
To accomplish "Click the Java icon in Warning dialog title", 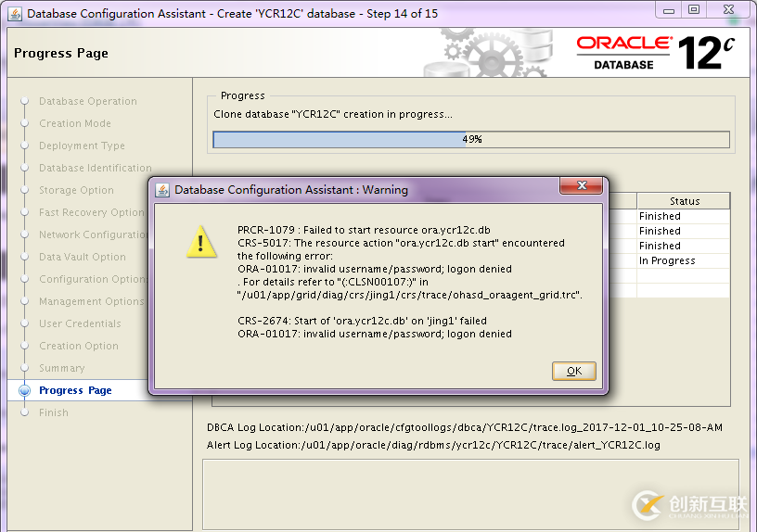I will (x=162, y=190).
